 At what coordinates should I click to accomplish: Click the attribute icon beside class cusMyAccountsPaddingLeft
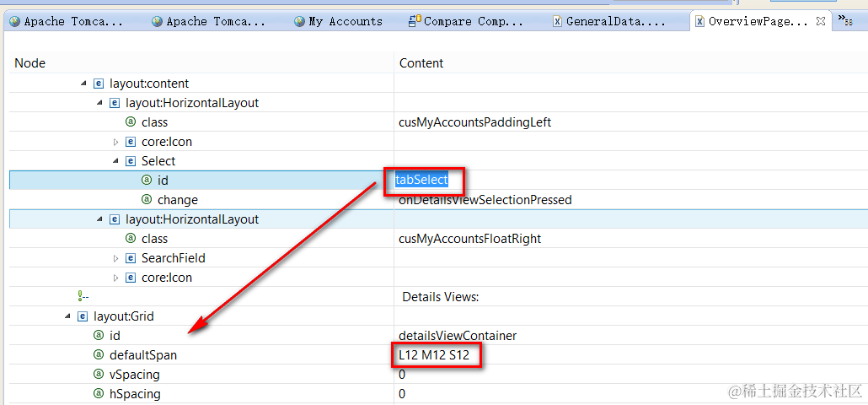click(131, 122)
